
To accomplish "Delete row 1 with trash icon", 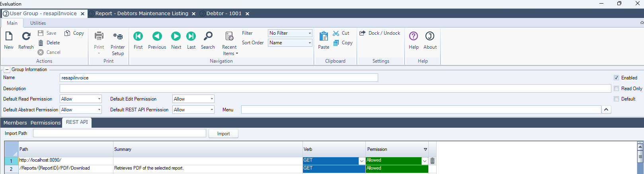I will pyautogui.click(x=432, y=161).
